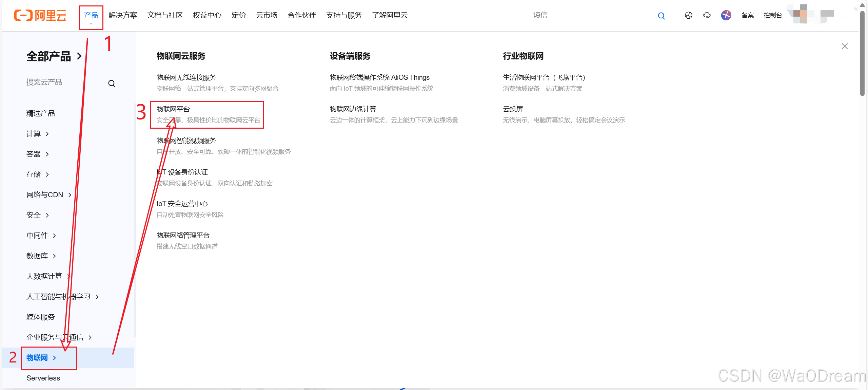Expand the 数据库 category

pos(41,256)
